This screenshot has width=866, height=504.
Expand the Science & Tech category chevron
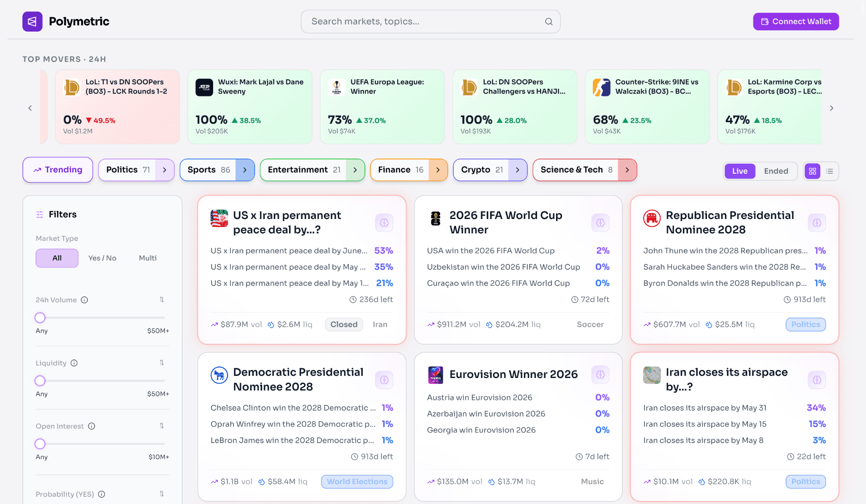click(627, 170)
